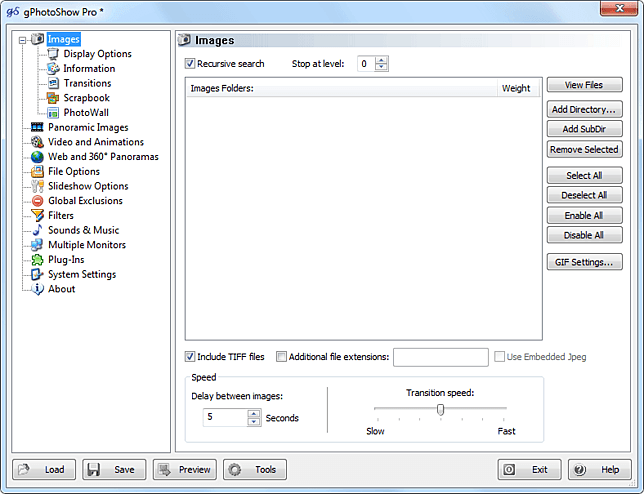Click the Add SubDir button
This screenshot has width=644, height=494.
pyautogui.click(x=584, y=129)
